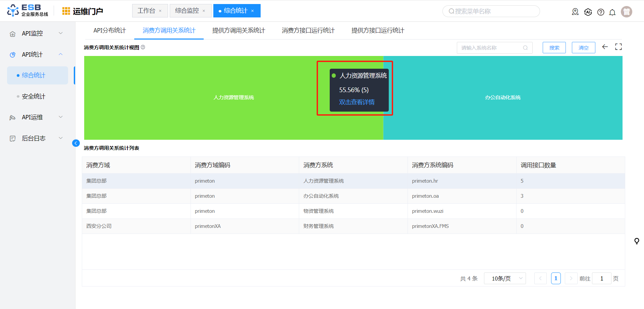Close the 综合监控 tab
The image size is (644, 309).
click(x=204, y=11)
